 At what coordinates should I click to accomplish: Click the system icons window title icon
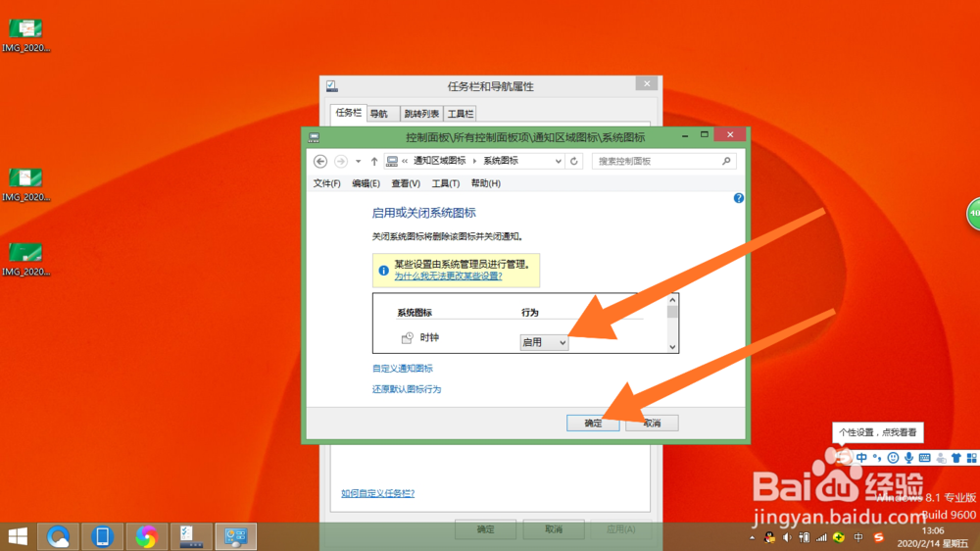click(x=315, y=137)
